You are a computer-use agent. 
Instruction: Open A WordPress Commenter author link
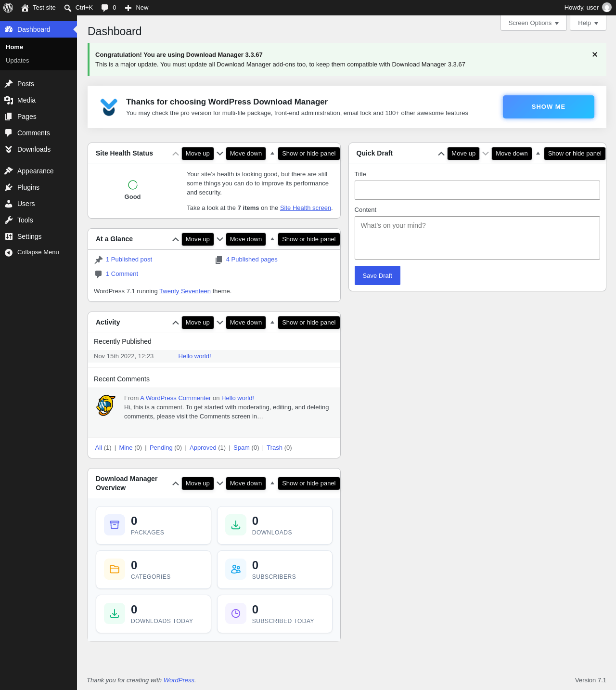click(x=176, y=398)
